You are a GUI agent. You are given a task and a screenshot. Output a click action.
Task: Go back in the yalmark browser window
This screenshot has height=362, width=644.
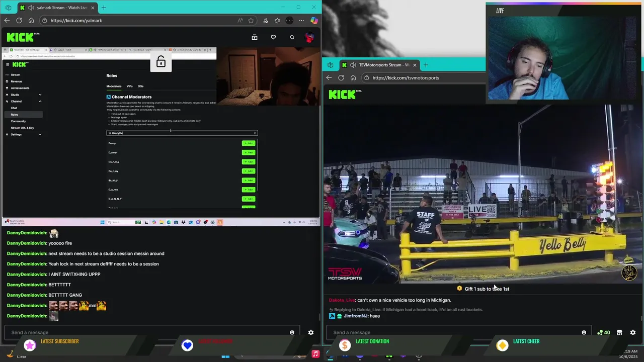point(7,21)
